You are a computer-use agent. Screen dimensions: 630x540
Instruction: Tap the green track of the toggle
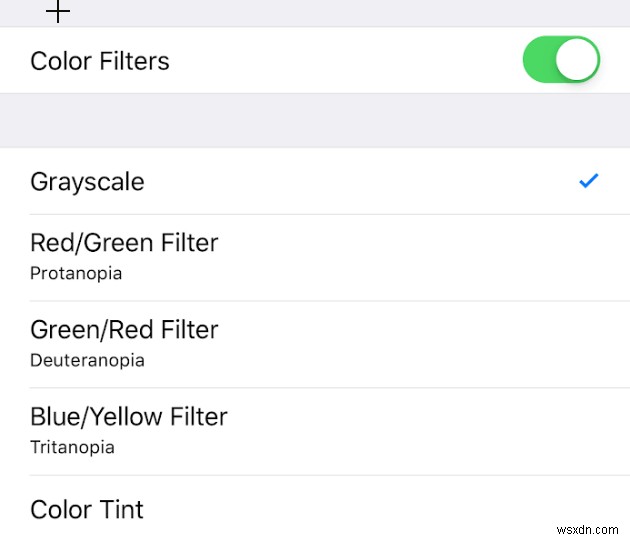coord(540,60)
